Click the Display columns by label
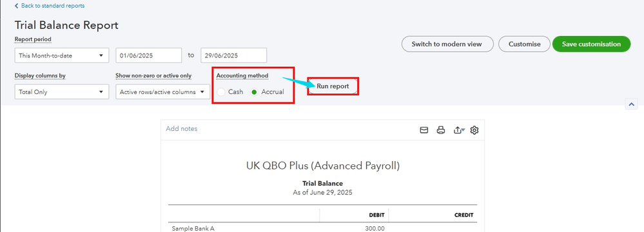The height and width of the screenshot is (232, 644). coord(40,75)
